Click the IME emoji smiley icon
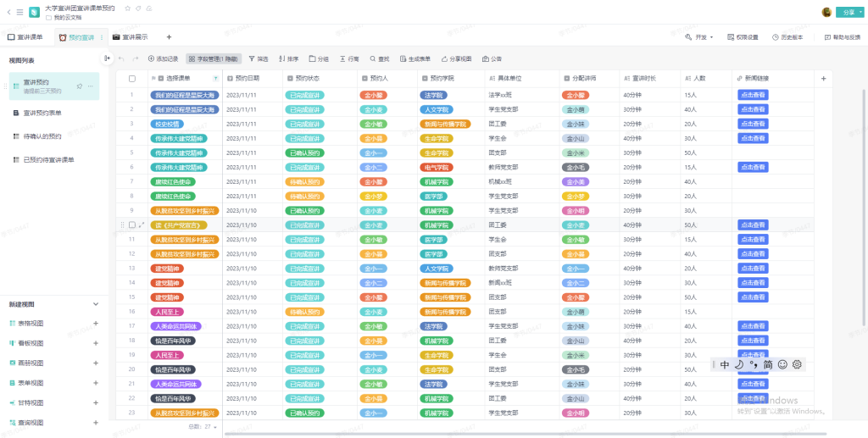Screen dimensions: 868x438 click(782, 364)
